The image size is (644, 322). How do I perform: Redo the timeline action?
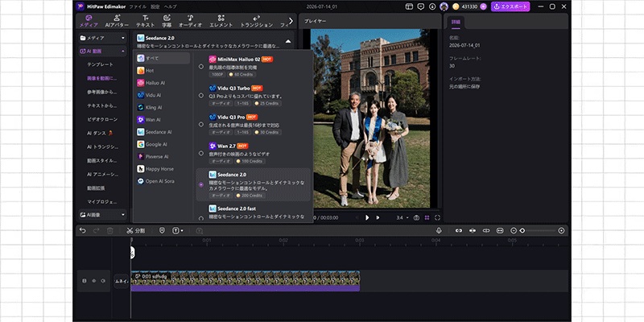pyautogui.click(x=96, y=231)
